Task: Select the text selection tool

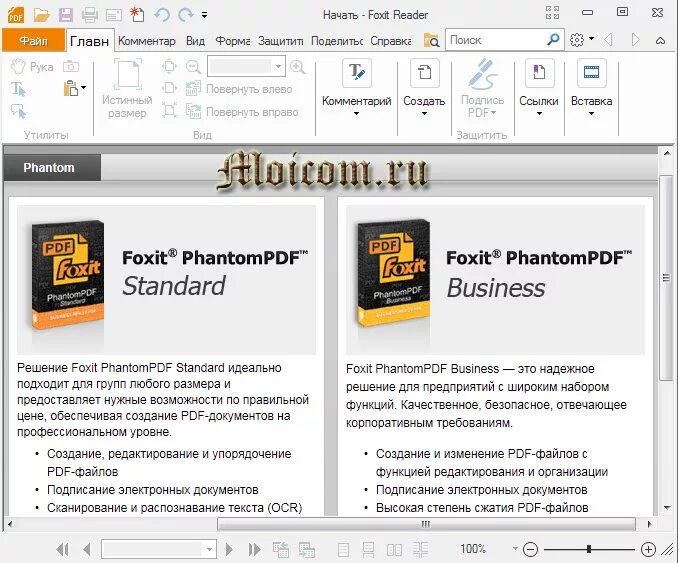Action: click(18, 89)
